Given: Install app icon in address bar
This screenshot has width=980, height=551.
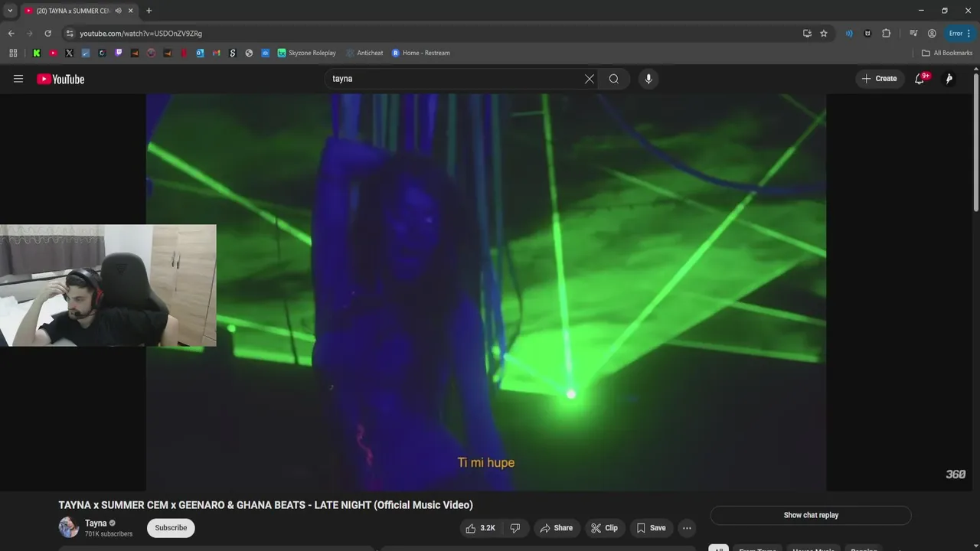Looking at the screenshot, I should pyautogui.click(x=807, y=34).
